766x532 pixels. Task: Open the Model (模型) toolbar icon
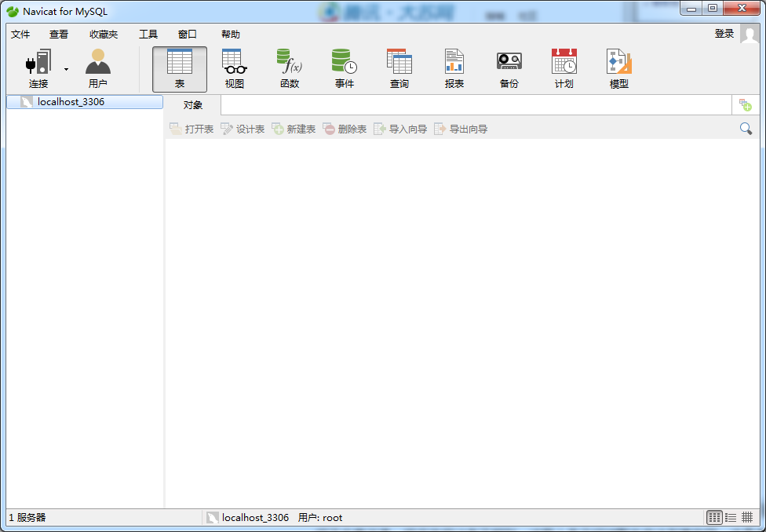[x=619, y=63]
